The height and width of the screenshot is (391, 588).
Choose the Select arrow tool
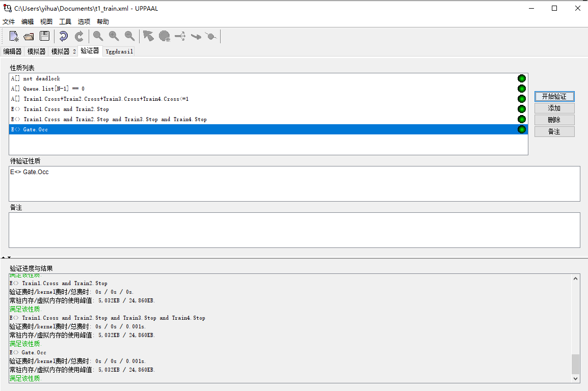(x=148, y=36)
